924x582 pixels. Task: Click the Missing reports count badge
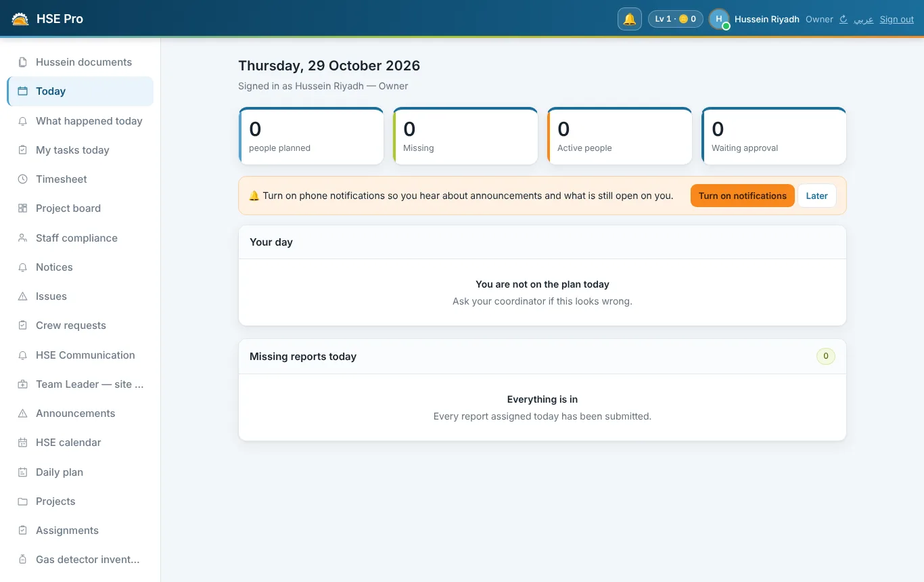(825, 356)
